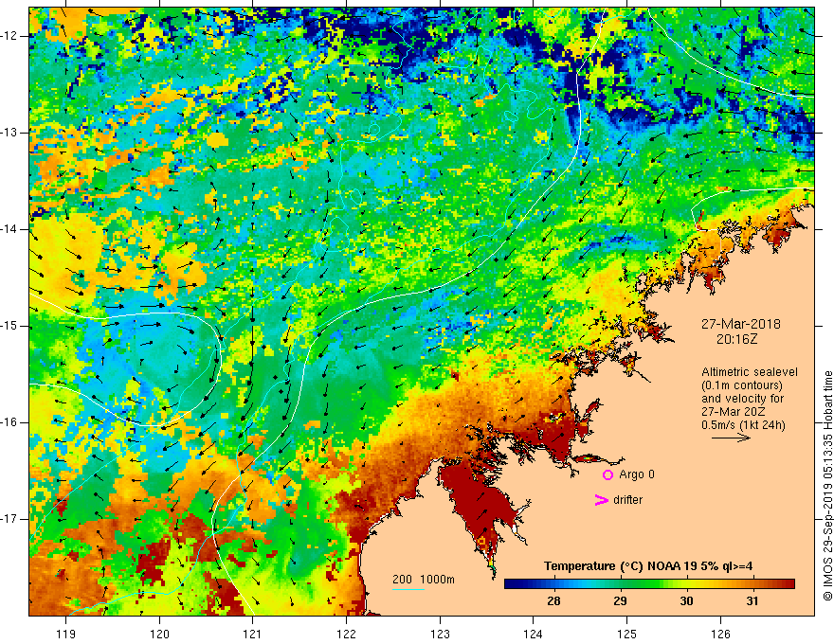Click latitude axis label -17
834x644 pixels.
[x=9, y=519]
